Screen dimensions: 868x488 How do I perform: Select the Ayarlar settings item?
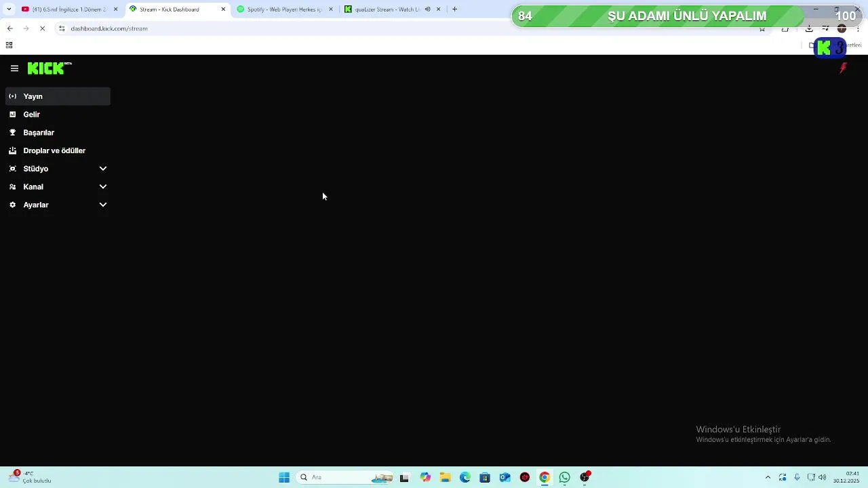click(58, 205)
